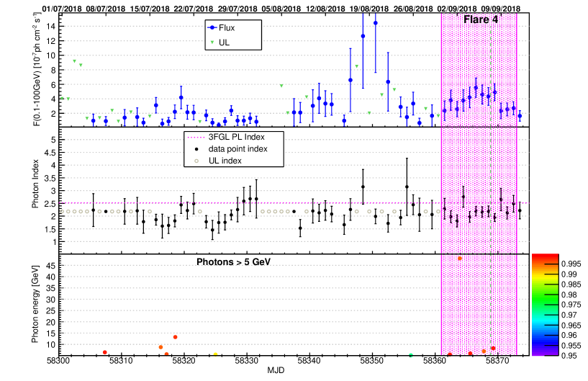Click the green 'UL' legend entry

click(219, 42)
